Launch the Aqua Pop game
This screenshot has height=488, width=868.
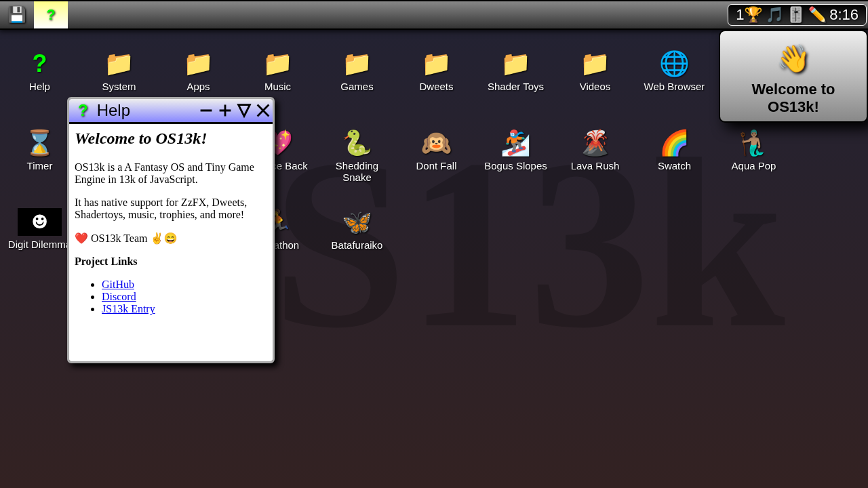pos(753,150)
